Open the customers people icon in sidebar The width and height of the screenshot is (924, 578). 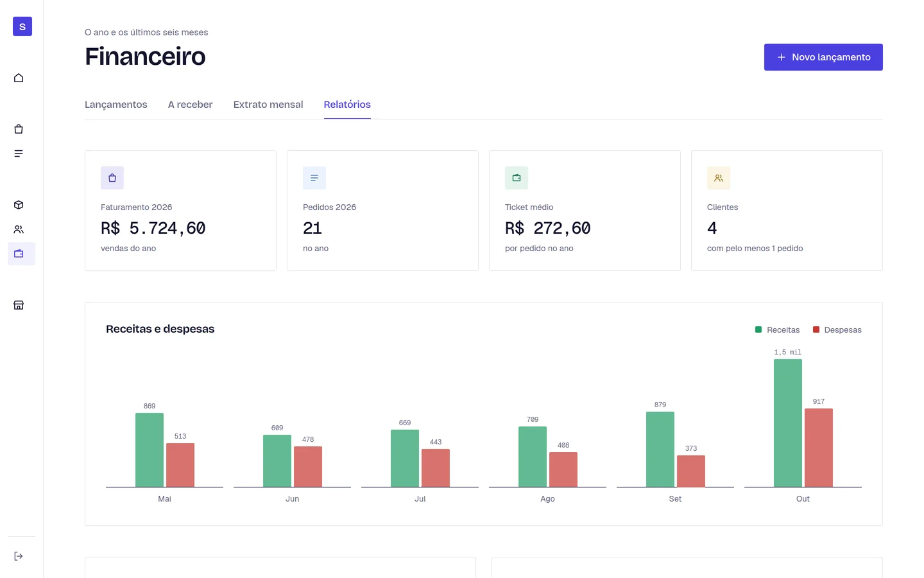pyautogui.click(x=19, y=229)
